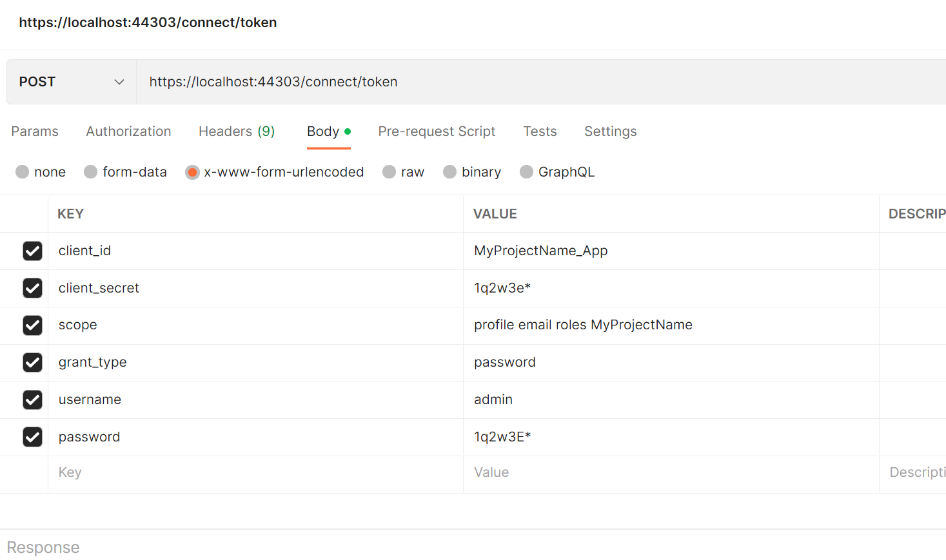Edit the username value admin
The height and width of the screenshot is (560, 946).
pos(493,400)
